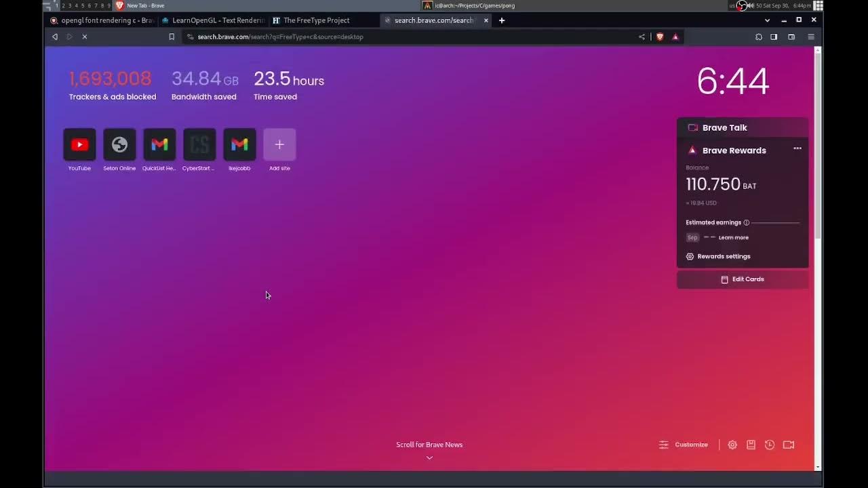Viewport: 868px width, 488px height.
Task: Click the 6:44 clock display
Action: click(x=732, y=81)
